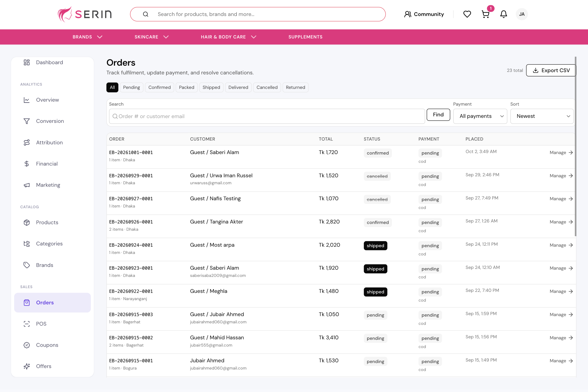The height and width of the screenshot is (392, 588).
Task: Open Orders in the sidebar
Action: coord(52,303)
